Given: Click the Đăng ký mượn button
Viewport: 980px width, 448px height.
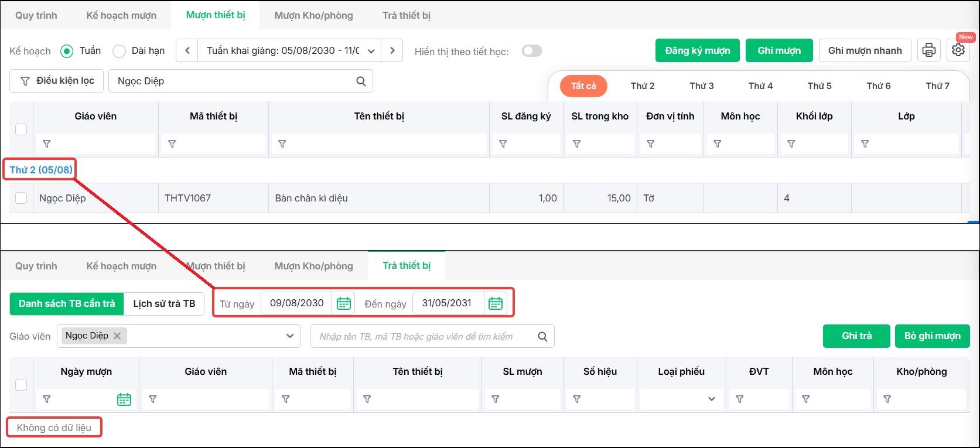Looking at the screenshot, I should point(698,50).
